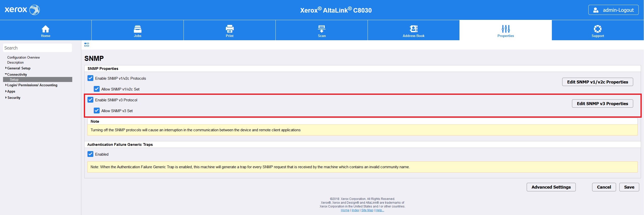Screen dimensions: 644x215
Task: Disable Authentication Failure Generic Traps Enabled checkbox
Action: [90, 154]
